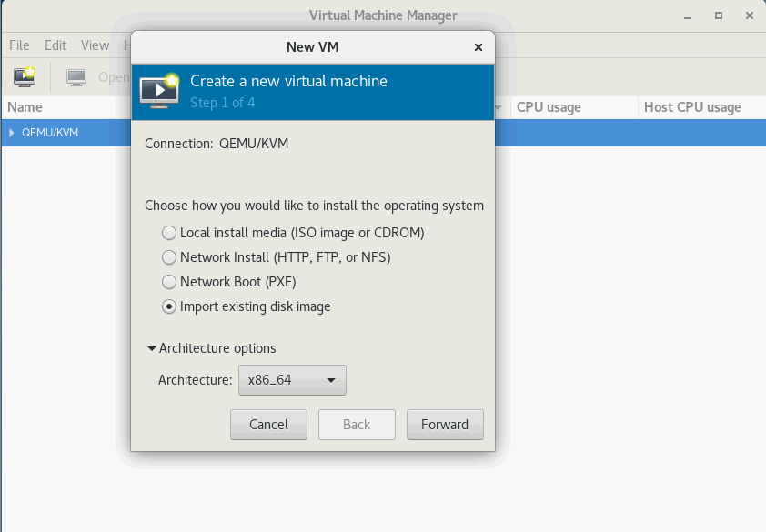Open the Edit menu
766x532 pixels.
pos(55,45)
